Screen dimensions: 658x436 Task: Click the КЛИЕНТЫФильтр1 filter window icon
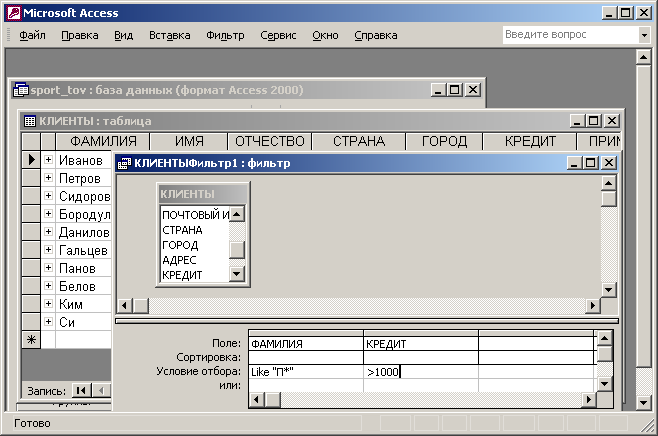tap(124, 163)
